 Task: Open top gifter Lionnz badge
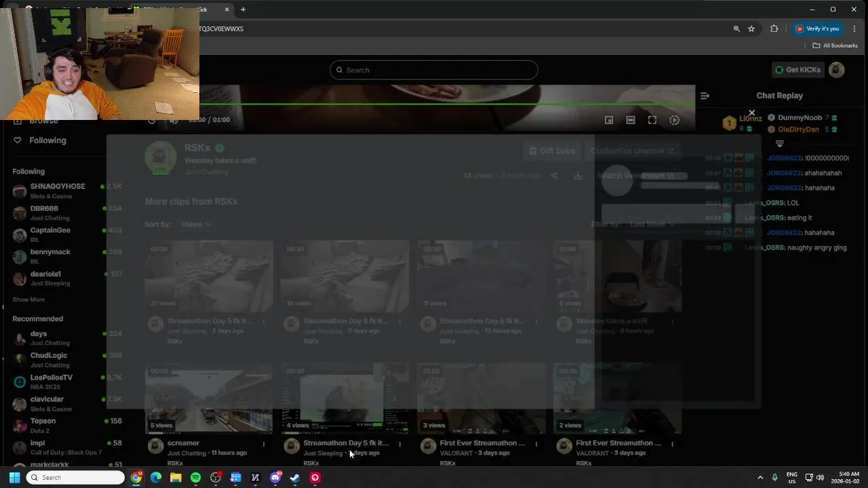[x=729, y=123]
